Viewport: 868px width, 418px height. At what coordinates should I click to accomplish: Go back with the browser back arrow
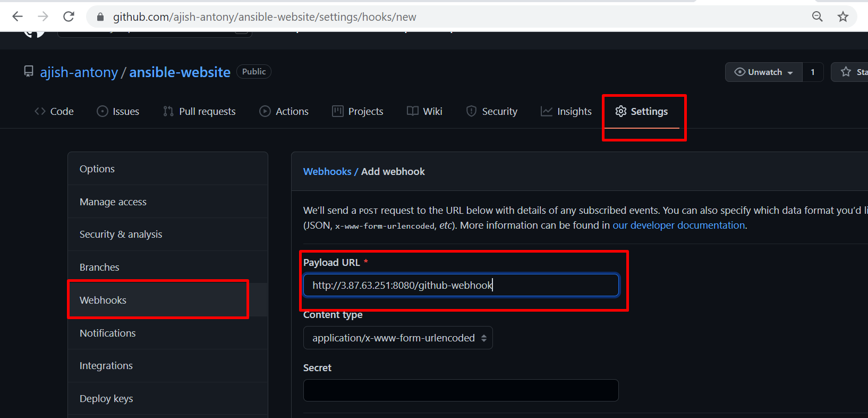click(18, 16)
